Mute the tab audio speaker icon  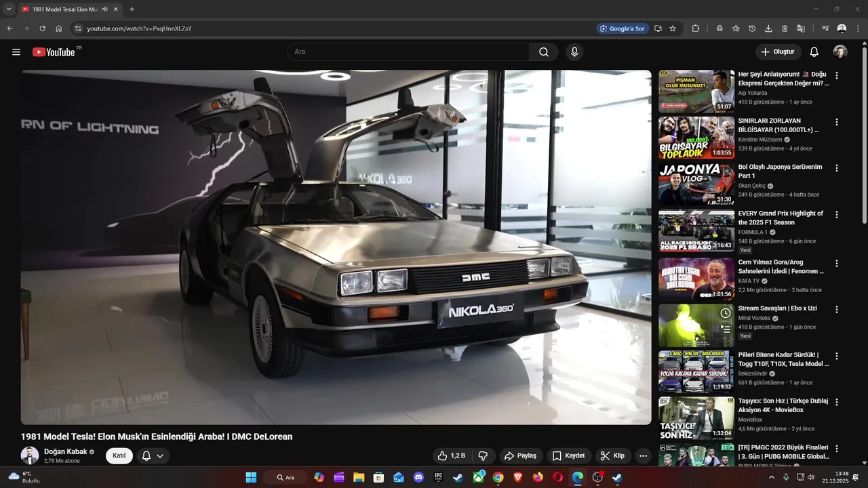(x=104, y=9)
